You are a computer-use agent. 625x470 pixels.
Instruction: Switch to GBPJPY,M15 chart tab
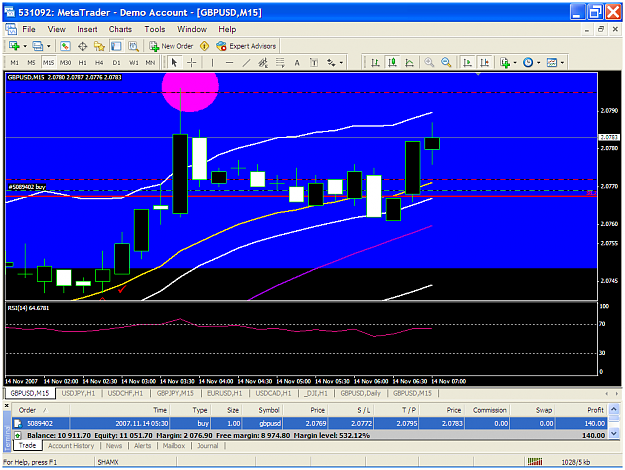point(175,393)
